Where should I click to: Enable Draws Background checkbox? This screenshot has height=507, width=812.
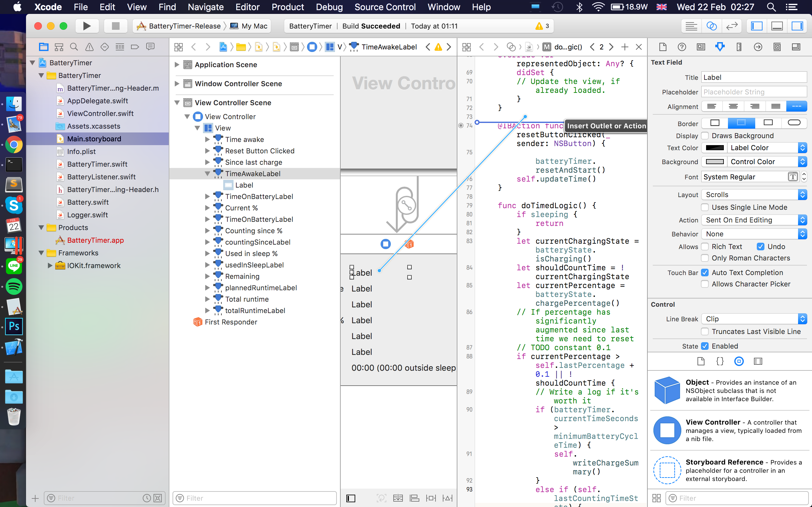coord(705,136)
